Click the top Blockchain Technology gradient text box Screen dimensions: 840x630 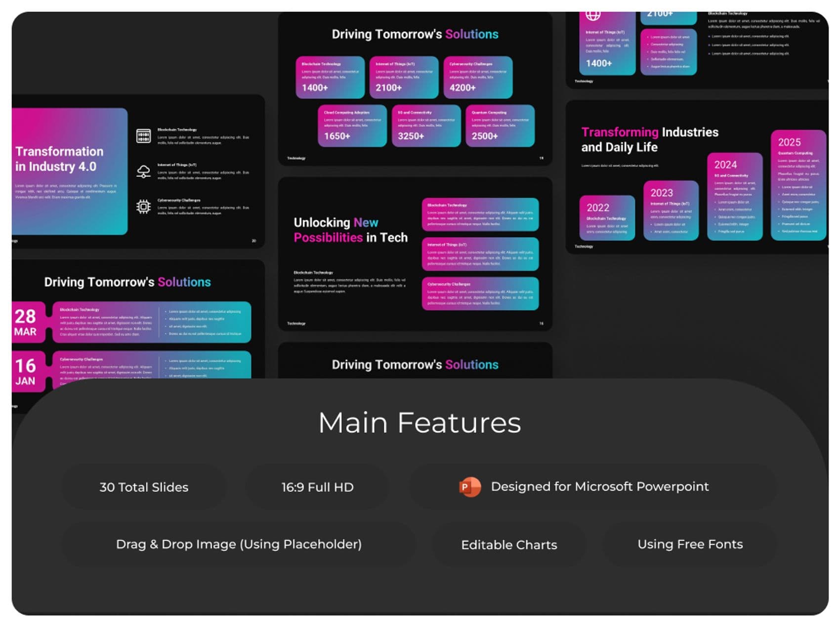[480, 214]
